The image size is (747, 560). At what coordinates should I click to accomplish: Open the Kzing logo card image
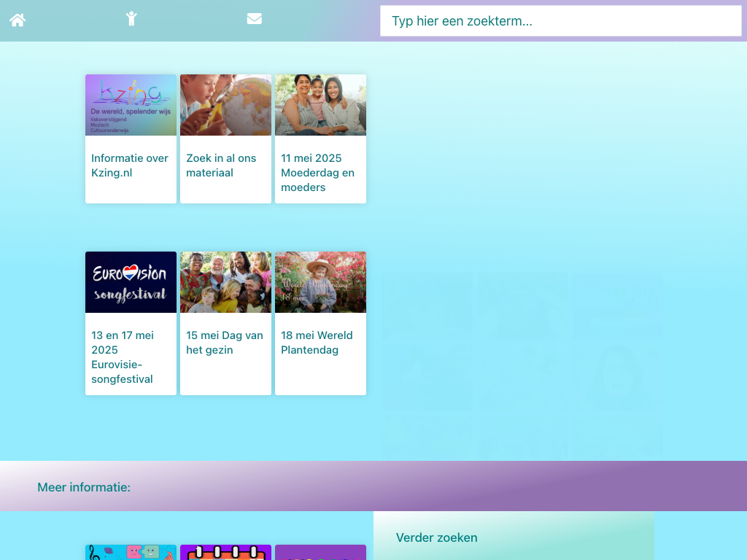[x=131, y=105]
